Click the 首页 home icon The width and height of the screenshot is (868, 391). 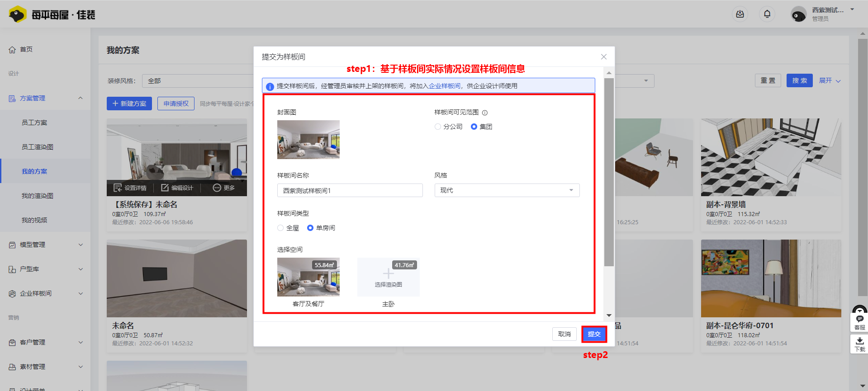click(x=12, y=50)
